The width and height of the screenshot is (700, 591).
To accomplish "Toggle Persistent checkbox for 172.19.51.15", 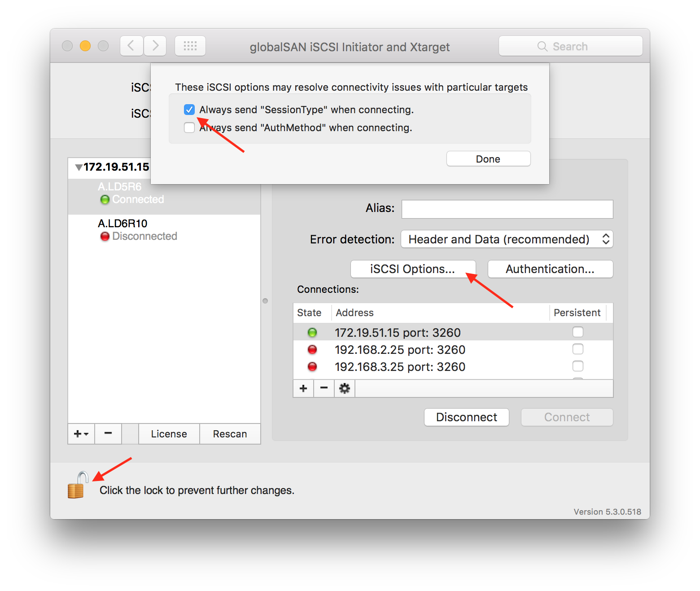I will pos(578,332).
